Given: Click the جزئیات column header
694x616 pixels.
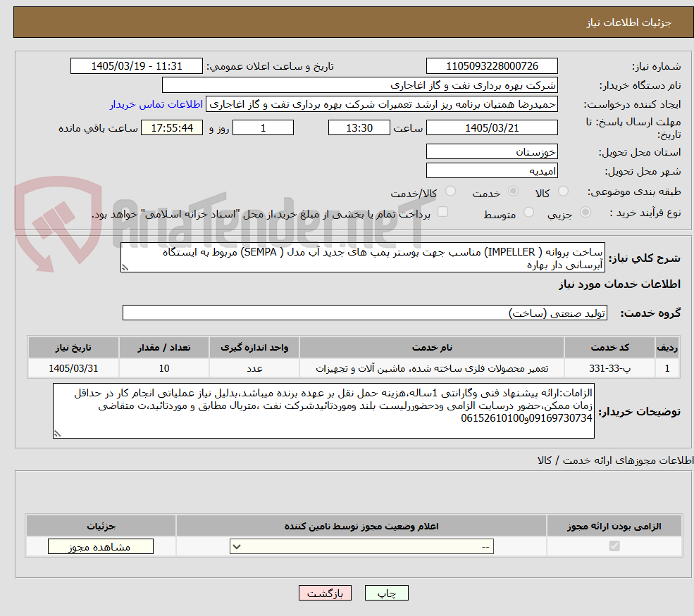Looking at the screenshot, I should click(101, 526).
